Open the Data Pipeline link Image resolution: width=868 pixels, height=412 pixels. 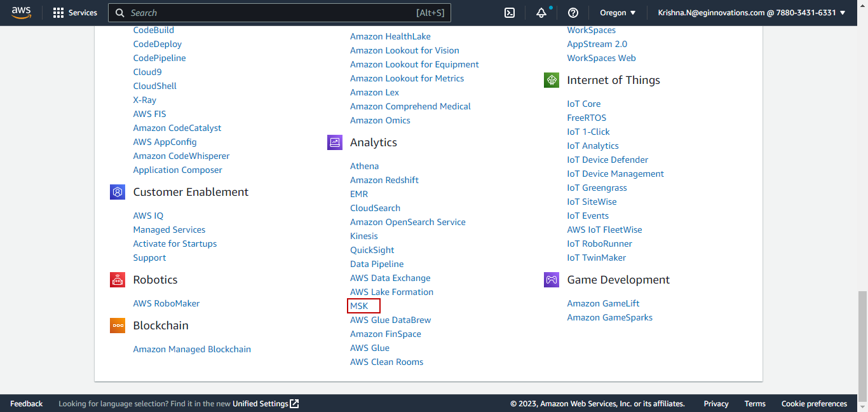(377, 264)
